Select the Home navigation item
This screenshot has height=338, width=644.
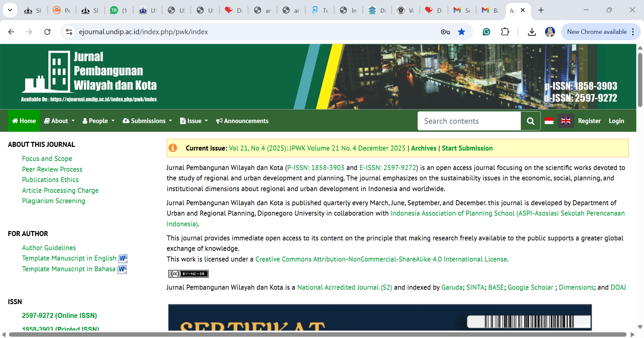[x=24, y=121]
